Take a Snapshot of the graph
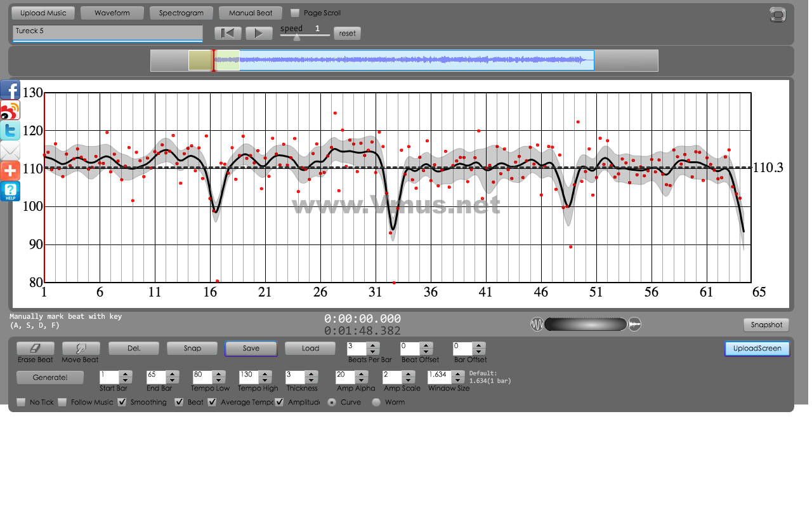The width and height of the screenshot is (812, 508). click(x=766, y=324)
